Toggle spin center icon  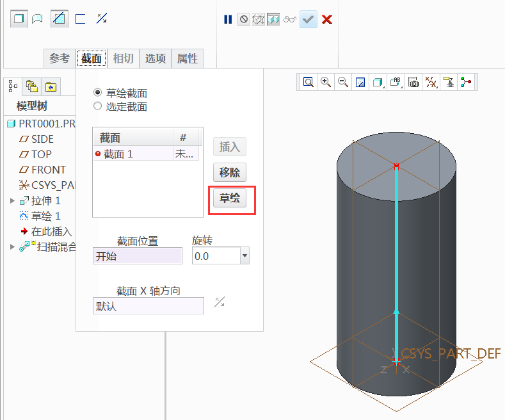(x=466, y=82)
